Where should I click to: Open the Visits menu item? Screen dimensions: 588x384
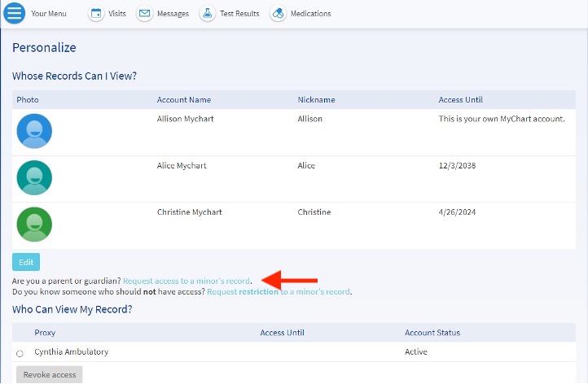click(117, 14)
